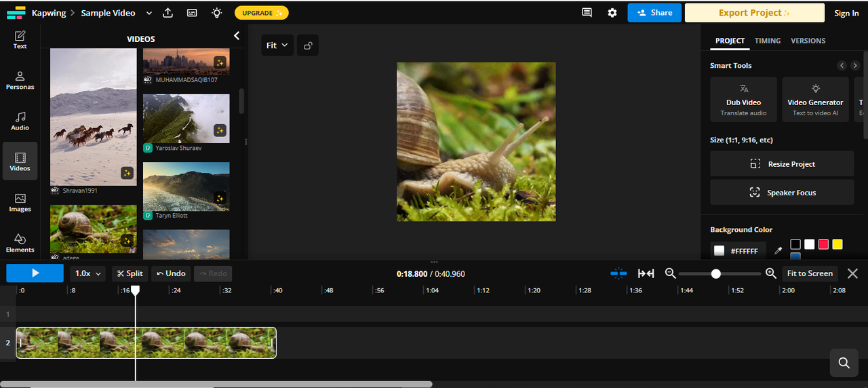The image size is (868, 388).
Task: Open the comments speech bubble icon
Action: coord(587,13)
